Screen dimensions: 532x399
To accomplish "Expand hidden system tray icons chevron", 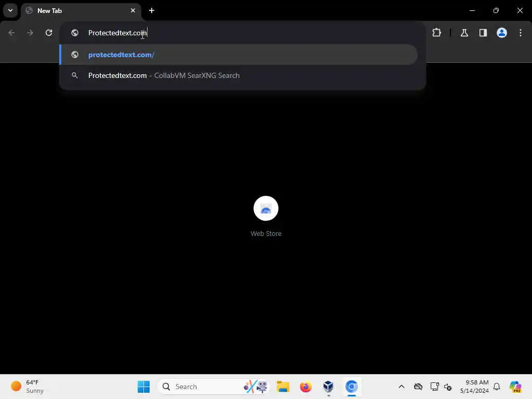I will (402, 387).
